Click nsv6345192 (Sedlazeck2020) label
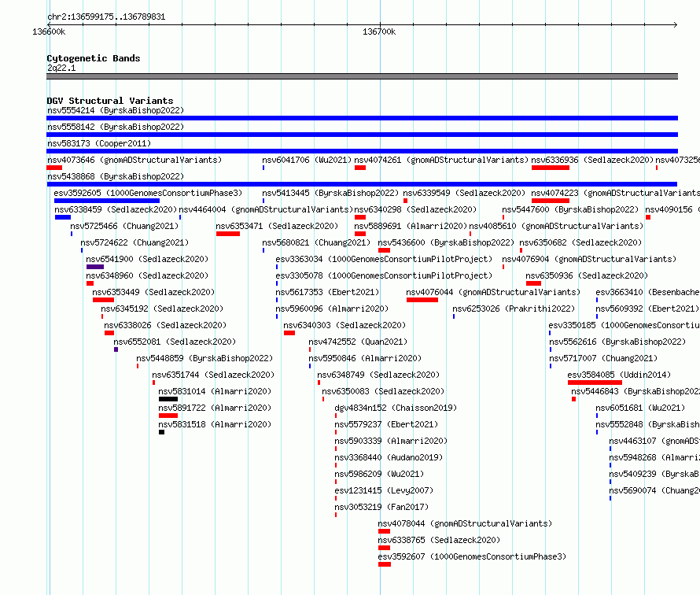 162,309
